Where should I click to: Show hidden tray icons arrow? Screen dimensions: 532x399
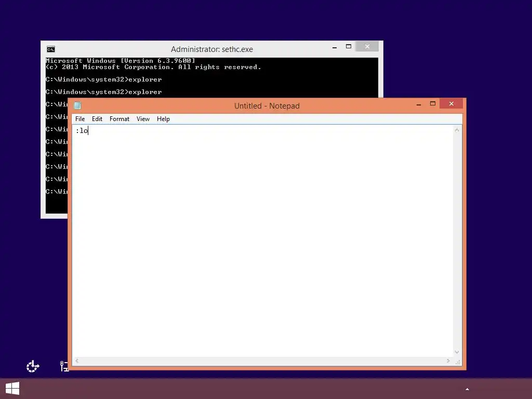tap(467, 389)
